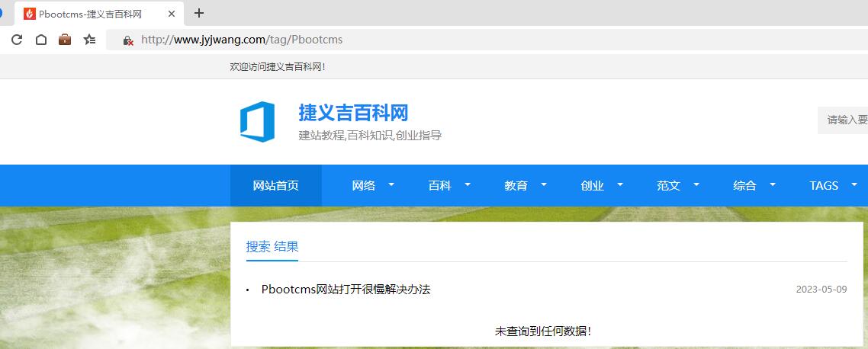Click the URL address bar text
Viewport: 868px width, 349px height.
[242, 40]
